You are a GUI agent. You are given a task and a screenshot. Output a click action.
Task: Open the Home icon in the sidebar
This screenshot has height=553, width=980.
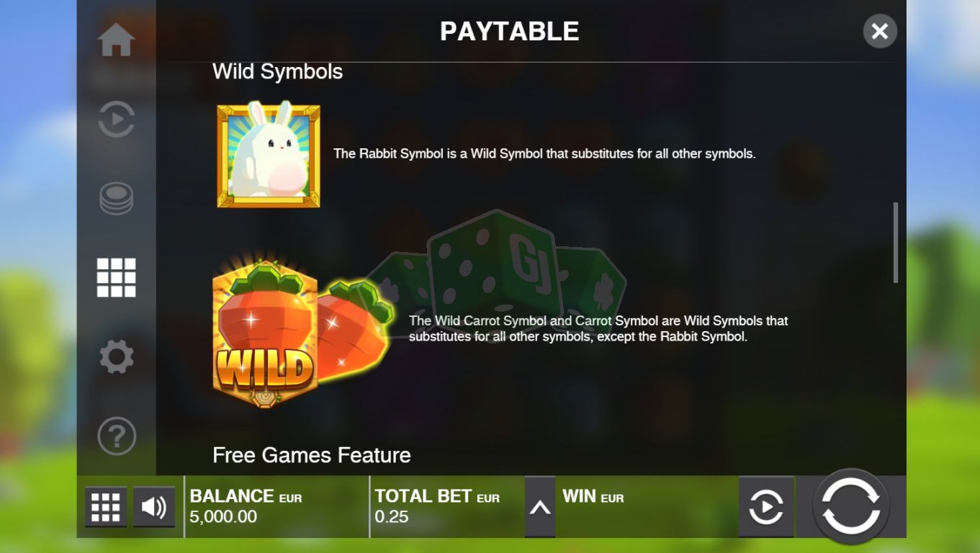tap(116, 40)
